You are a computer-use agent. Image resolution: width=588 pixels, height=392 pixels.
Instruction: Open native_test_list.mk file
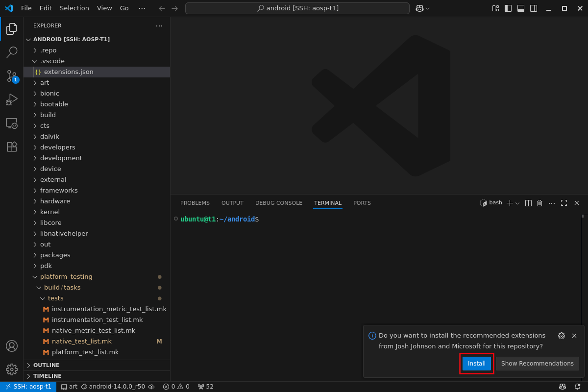coord(97,342)
